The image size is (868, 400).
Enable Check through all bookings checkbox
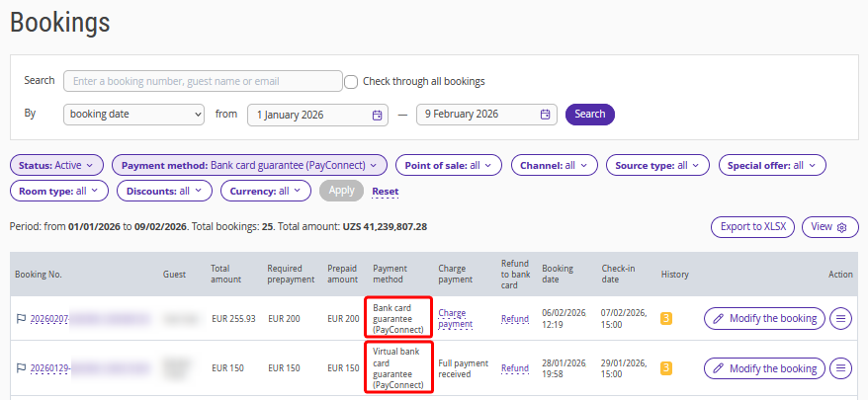click(351, 81)
